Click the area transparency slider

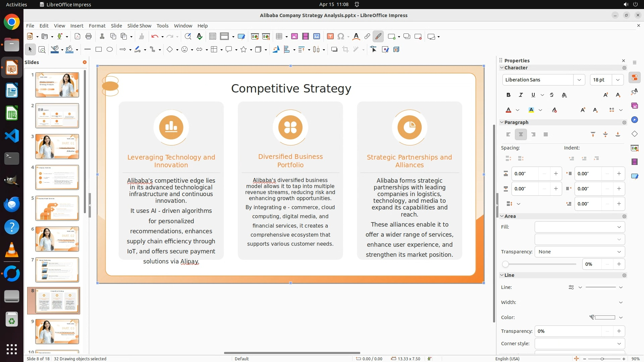click(x=540, y=264)
